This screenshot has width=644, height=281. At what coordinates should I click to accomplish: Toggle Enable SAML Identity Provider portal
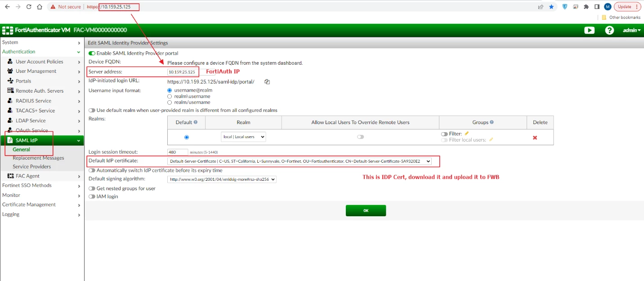coord(92,53)
